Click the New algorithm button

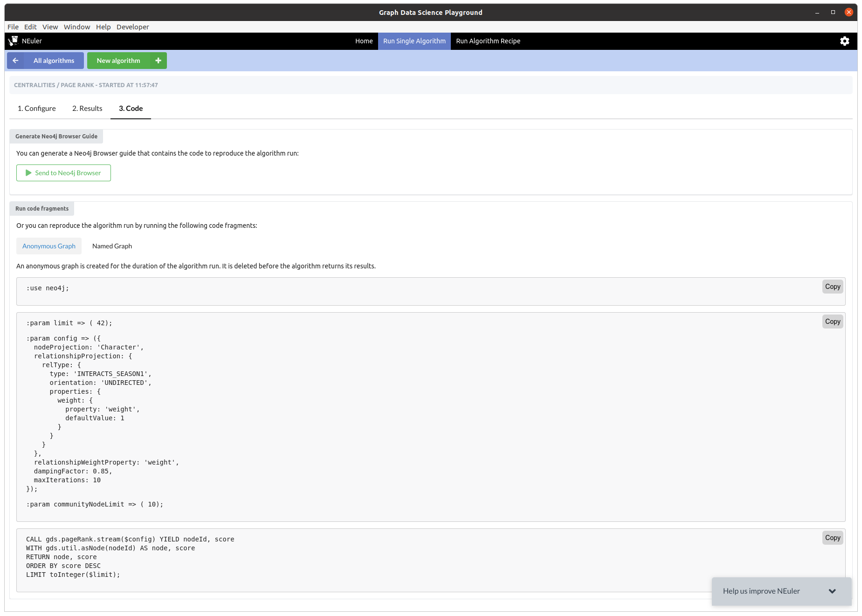(x=127, y=61)
